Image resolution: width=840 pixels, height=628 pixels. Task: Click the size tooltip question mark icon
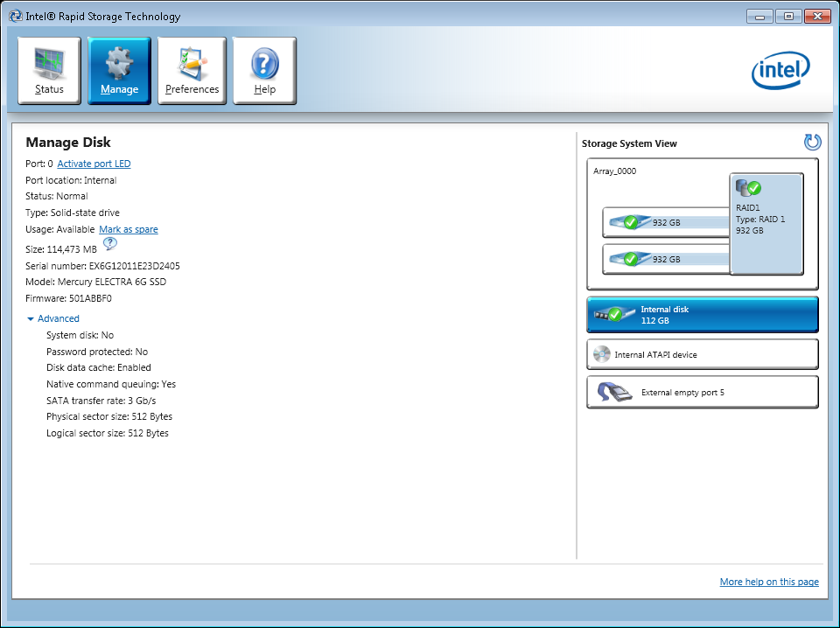click(109, 244)
